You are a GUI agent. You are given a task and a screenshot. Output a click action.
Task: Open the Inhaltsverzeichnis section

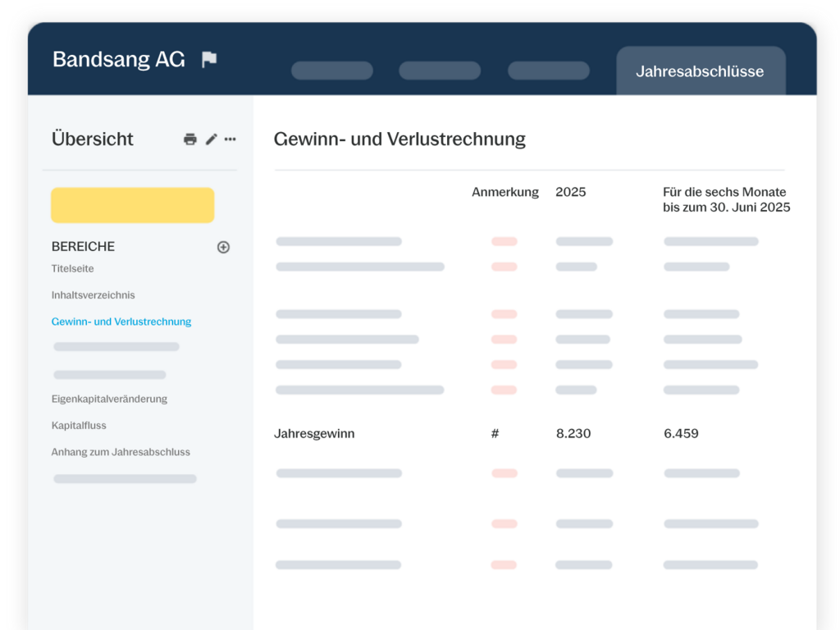pyautogui.click(x=94, y=295)
